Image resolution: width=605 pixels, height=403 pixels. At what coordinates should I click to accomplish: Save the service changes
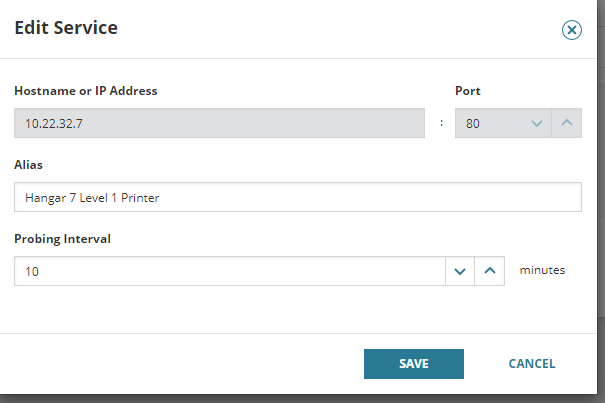click(414, 364)
